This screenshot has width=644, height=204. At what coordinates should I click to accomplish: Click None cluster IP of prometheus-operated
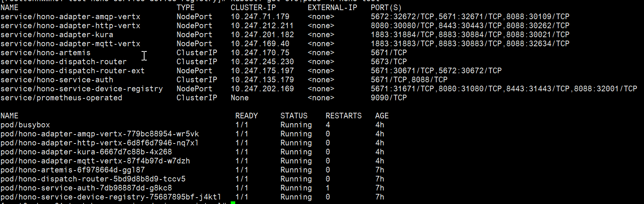coord(240,98)
